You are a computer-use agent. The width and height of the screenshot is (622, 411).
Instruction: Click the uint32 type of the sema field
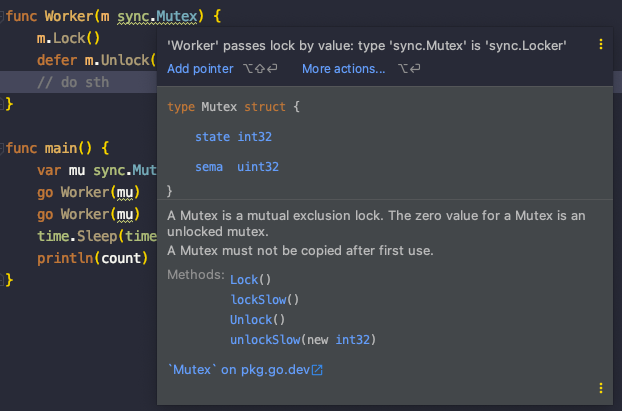tap(258, 167)
